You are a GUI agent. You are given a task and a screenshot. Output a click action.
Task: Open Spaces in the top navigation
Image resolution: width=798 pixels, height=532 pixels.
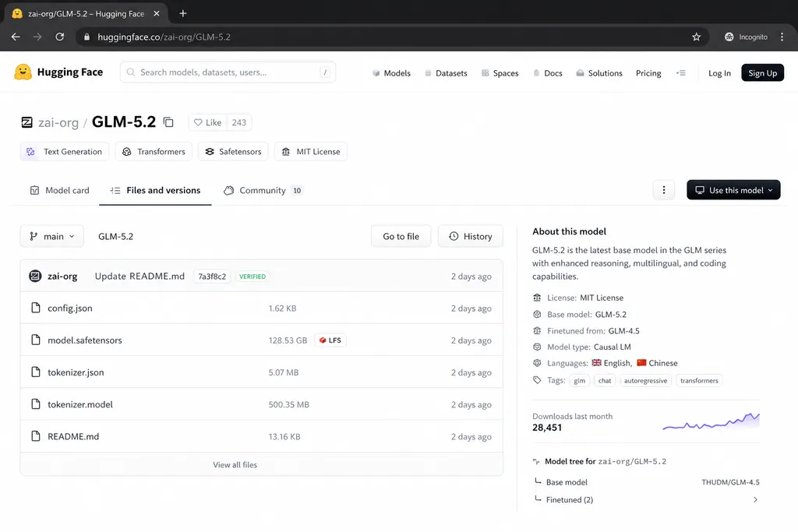tap(500, 72)
